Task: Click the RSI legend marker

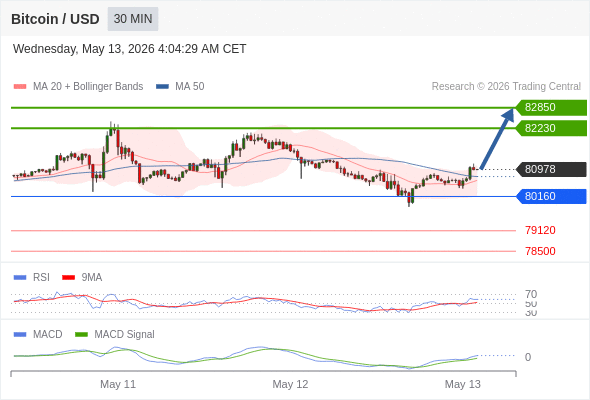Action: click(20, 278)
